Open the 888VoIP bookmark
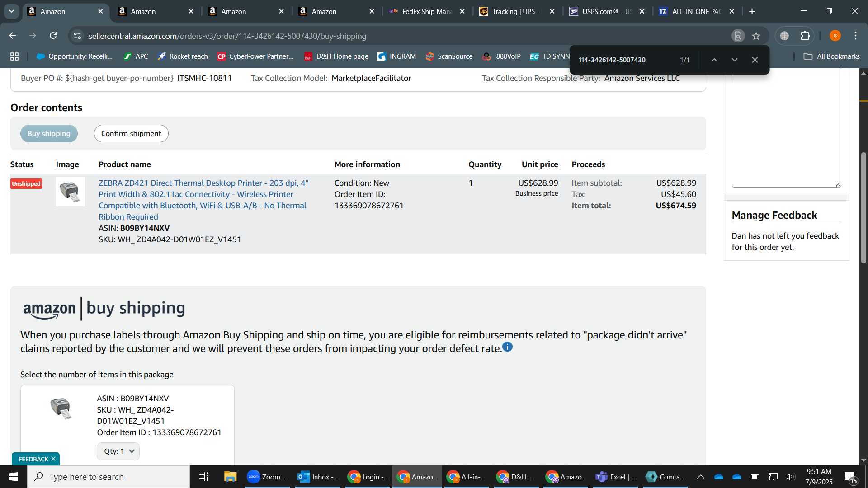This screenshot has height=488, width=868. (502, 56)
